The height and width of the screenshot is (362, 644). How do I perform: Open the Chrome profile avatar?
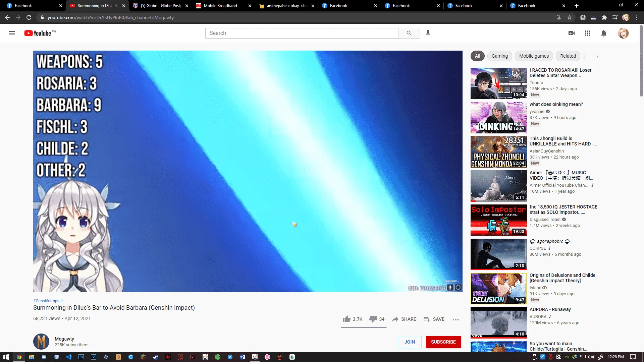pos(626,17)
